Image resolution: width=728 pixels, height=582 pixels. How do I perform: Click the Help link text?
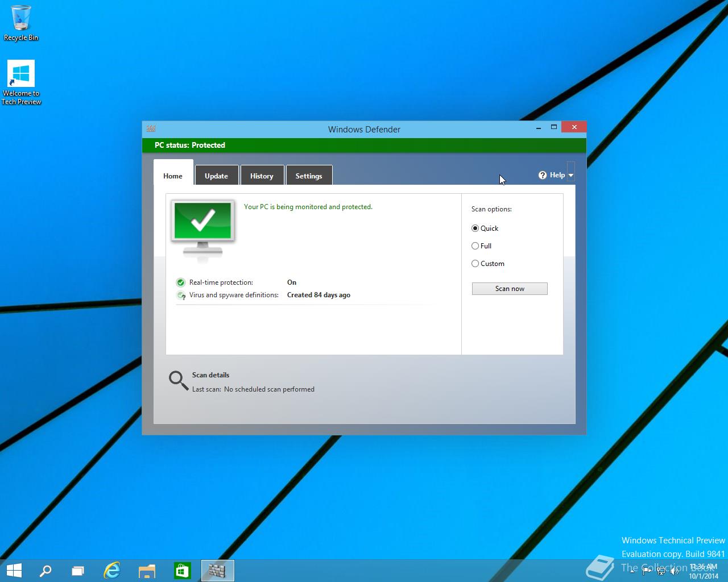[x=557, y=175]
